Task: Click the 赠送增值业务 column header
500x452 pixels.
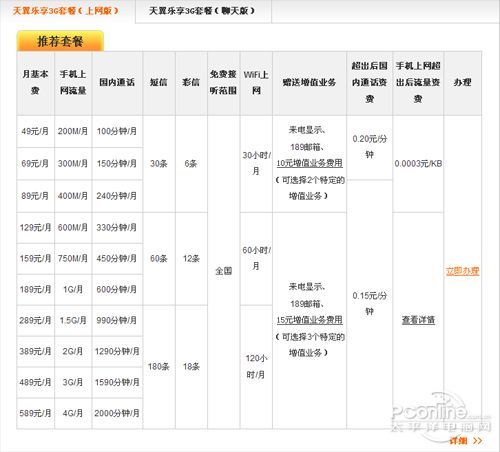Action: pyautogui.click(x=309, y=82)
